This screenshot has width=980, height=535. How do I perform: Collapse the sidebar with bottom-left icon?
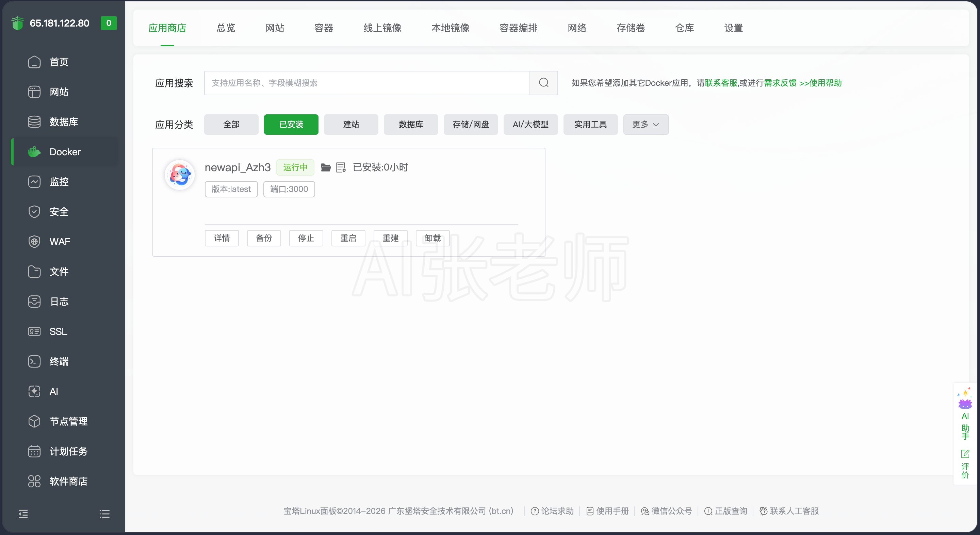(x=23, y=514)
